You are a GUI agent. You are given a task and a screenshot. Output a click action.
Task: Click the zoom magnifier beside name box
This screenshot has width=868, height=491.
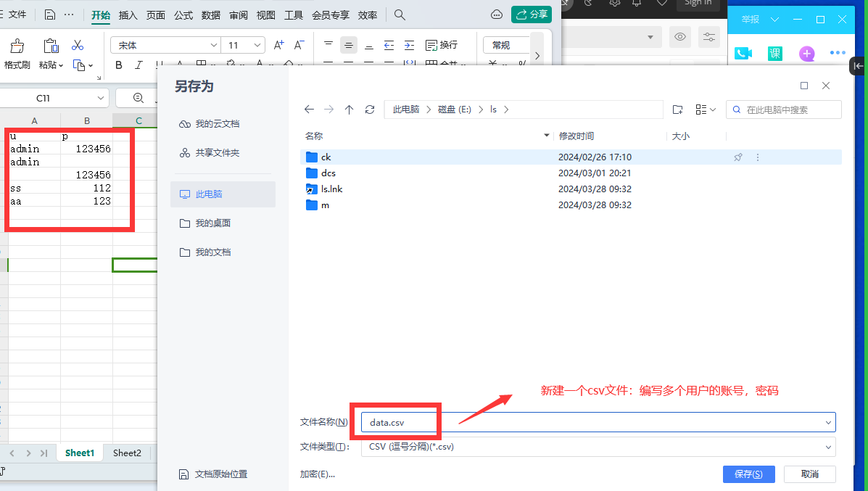click(x=139, y=98)
